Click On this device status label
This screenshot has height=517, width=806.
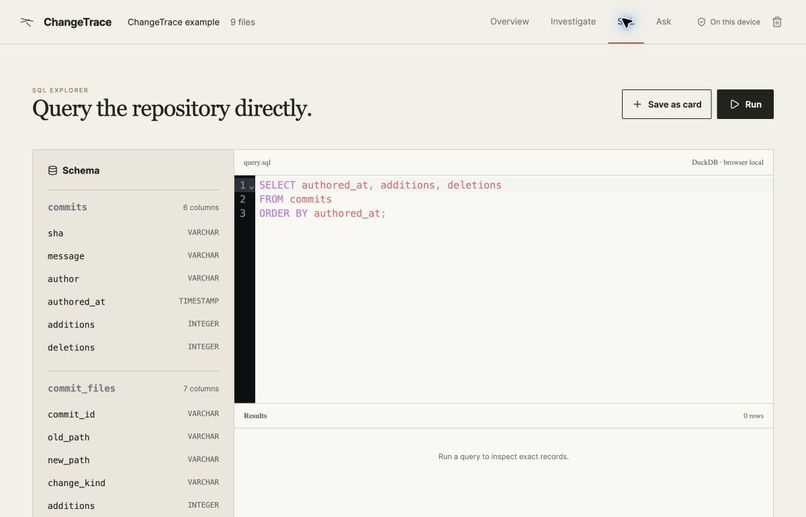click(735, 22)
